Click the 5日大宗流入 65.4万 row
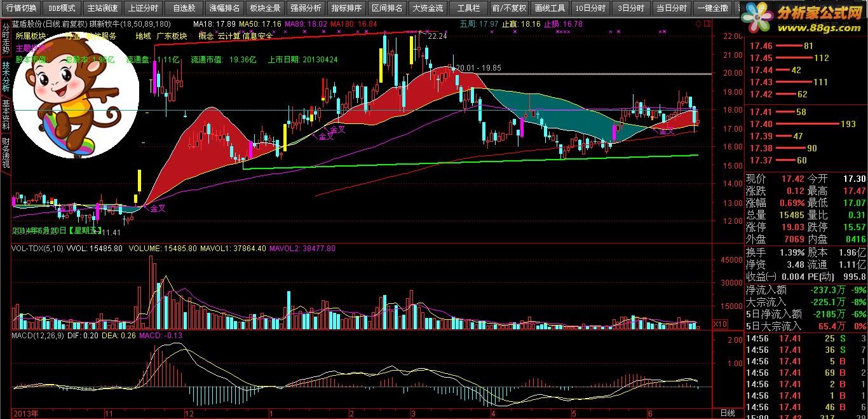This screenshot has width=868, height=419. coord(806,326)
